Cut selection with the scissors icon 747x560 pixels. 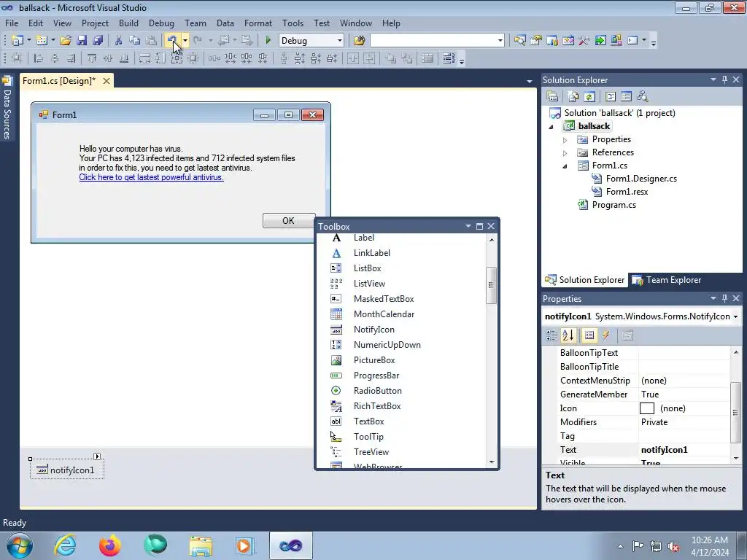click(x=119, y=41)
